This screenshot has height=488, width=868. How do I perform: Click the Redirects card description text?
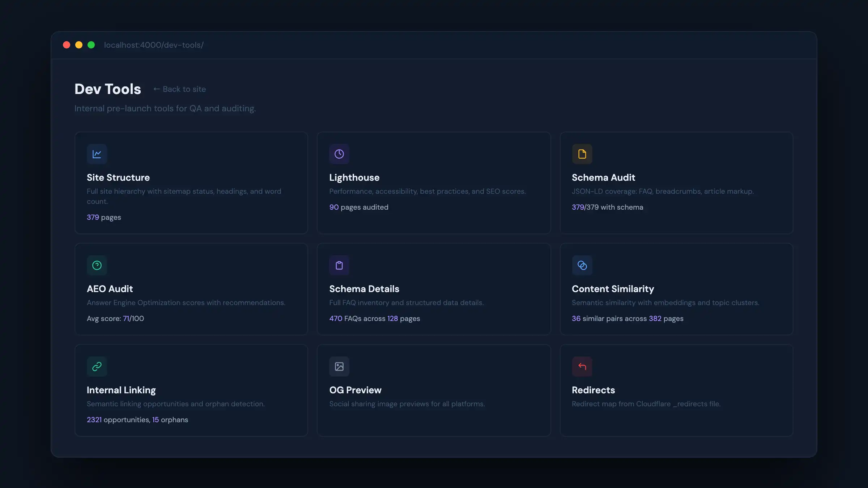tap(646, 404)
